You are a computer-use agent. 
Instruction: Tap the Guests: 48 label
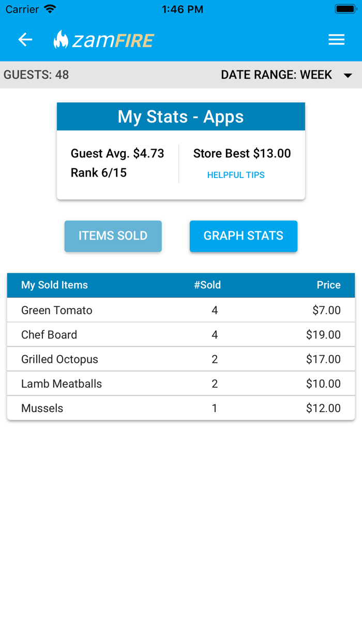36,75
